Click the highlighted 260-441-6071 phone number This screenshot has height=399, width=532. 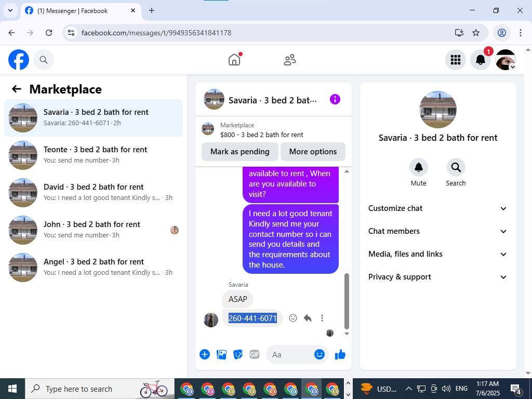coord(253,318)
